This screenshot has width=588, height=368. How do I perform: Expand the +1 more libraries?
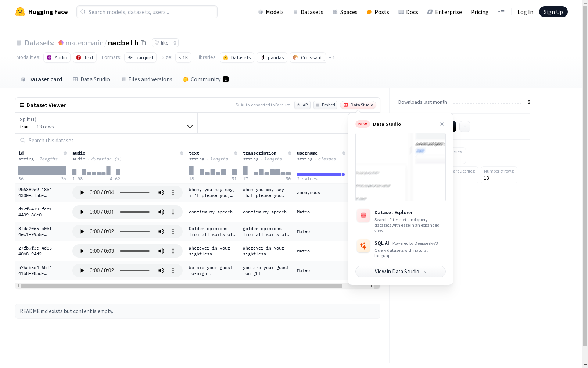332,58
